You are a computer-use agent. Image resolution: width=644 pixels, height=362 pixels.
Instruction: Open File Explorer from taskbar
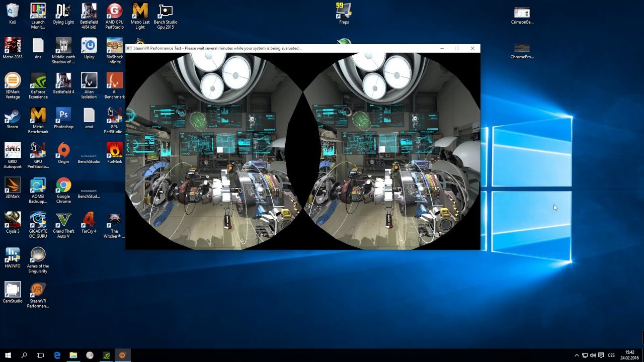tap(73, 355)
